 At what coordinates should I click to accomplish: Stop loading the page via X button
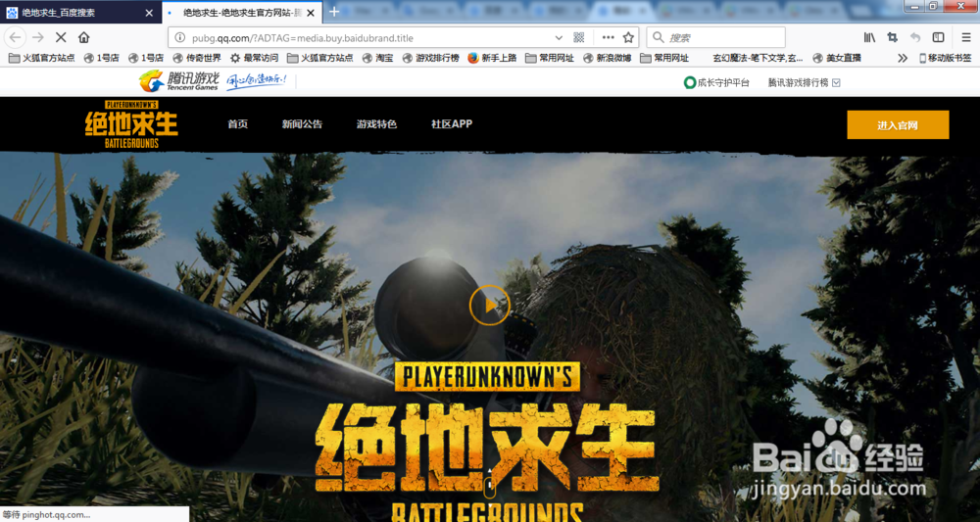61,37
